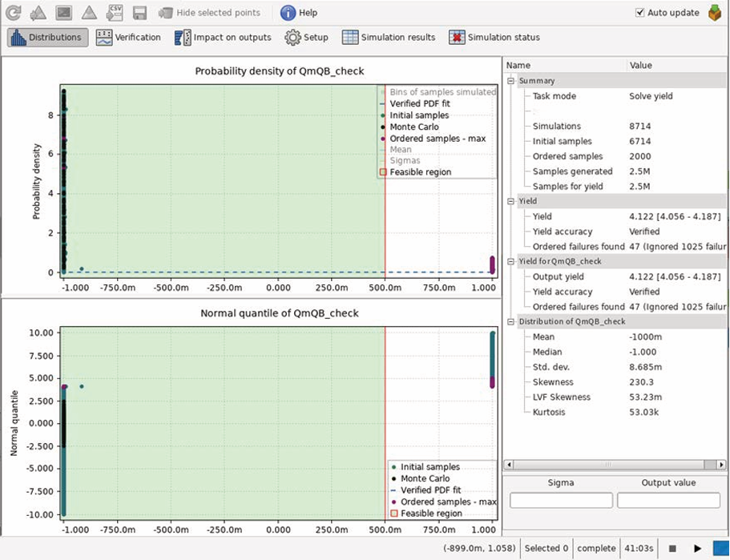The height and width of the screenshot is (560, 730).
Task: Click the green block icon beside Auto update
Action: click(715, 13)
